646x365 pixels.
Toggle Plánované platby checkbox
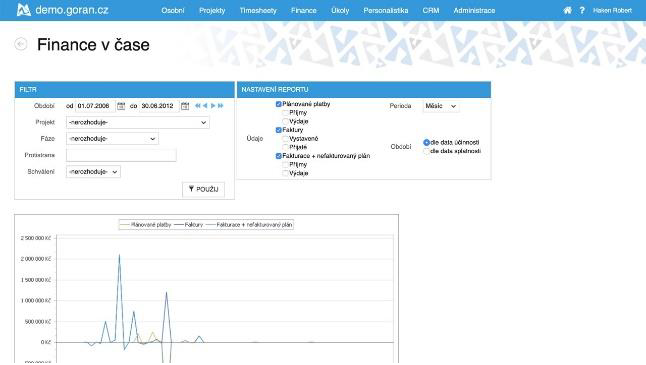279,104
